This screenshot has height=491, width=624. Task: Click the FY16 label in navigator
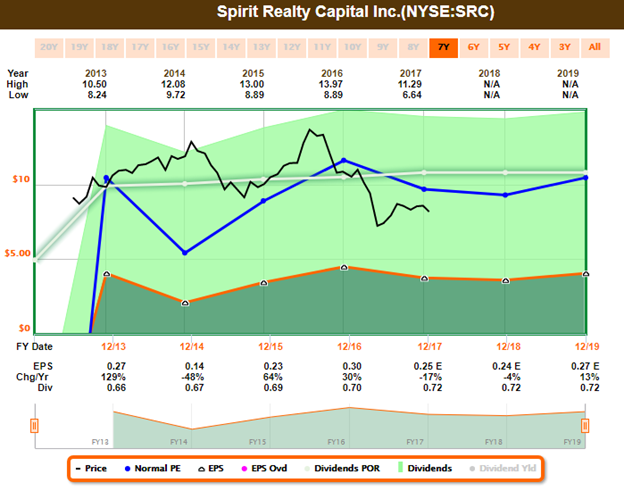[x=336, y=442]
